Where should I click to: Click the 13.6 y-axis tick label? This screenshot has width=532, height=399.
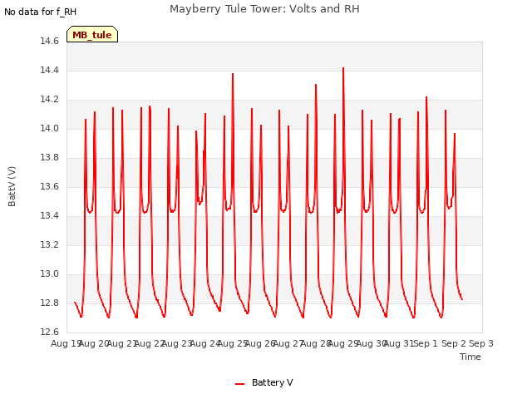(x=49, y=186)
